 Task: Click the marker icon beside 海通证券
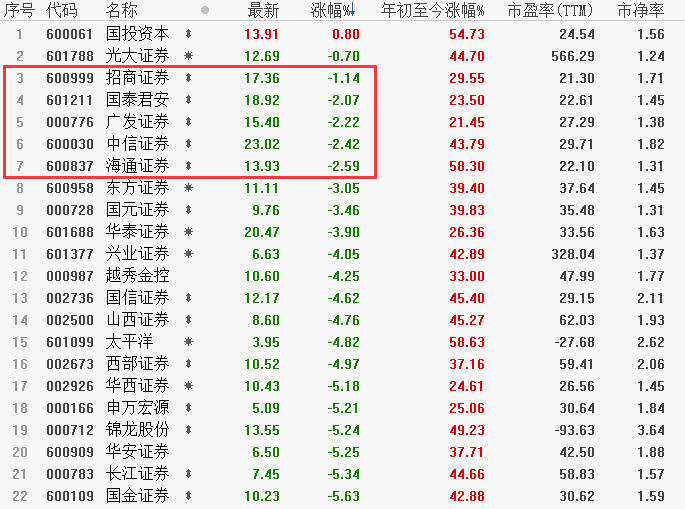click(x=188, y=166)
